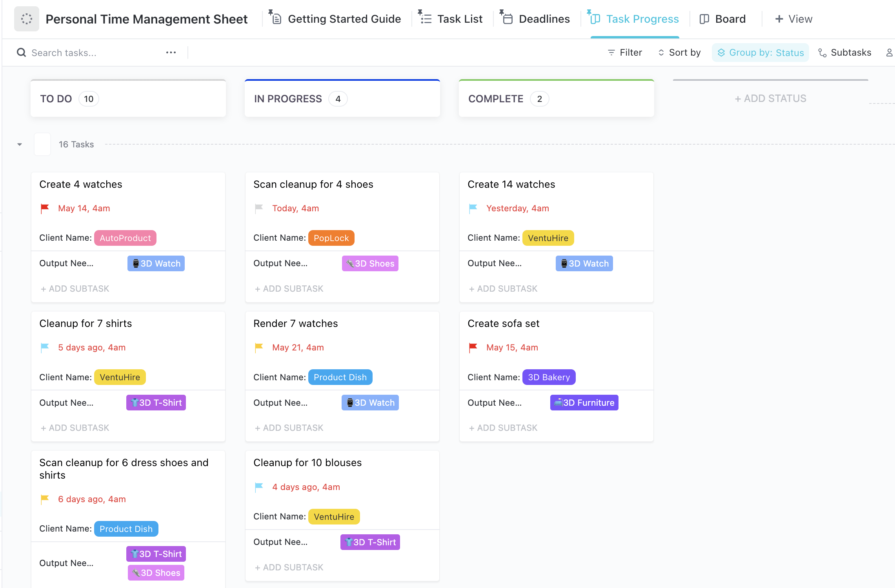Click the Task List tab icon

(426, 18)
